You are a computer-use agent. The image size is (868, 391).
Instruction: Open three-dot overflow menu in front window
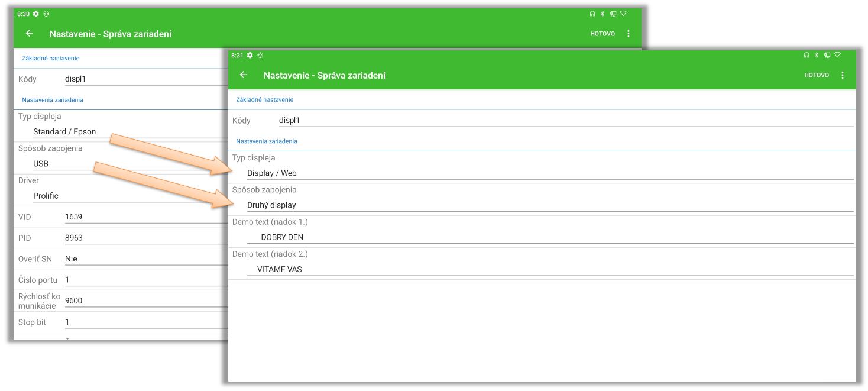point(843,75)
